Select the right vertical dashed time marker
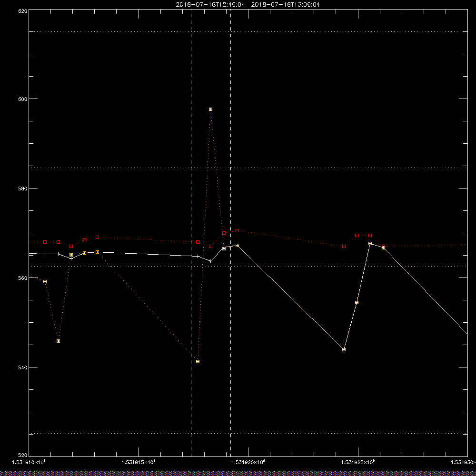 pos(231,233)
